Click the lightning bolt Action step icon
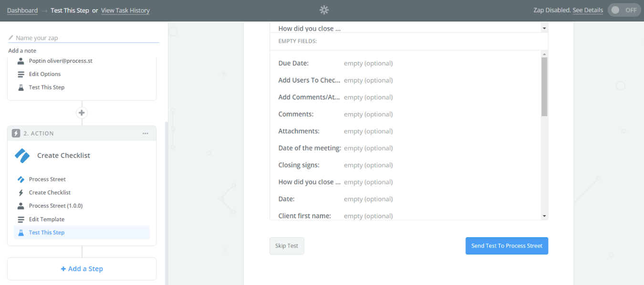 point(16,134)
